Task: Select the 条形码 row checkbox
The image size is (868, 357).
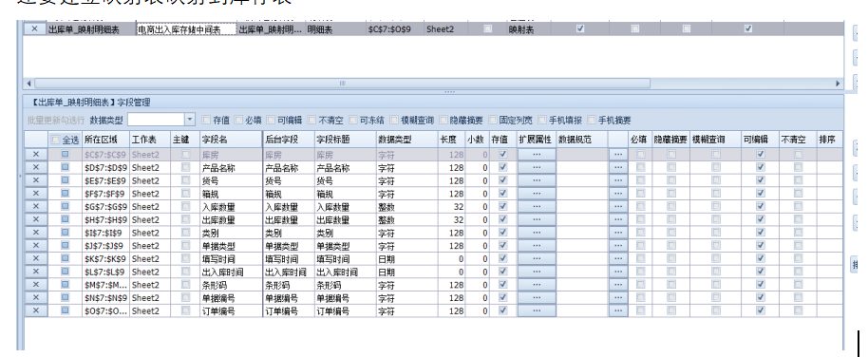Action: click(65, 285)
